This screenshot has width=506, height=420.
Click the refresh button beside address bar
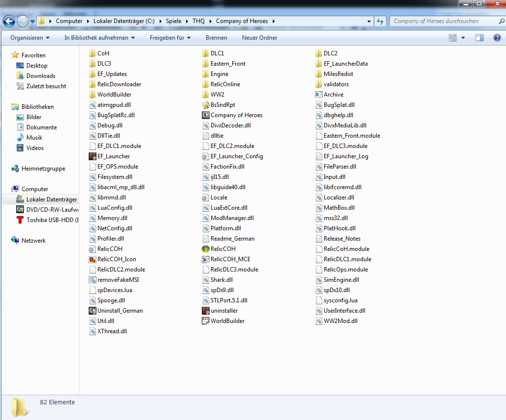tap(380, 21)
